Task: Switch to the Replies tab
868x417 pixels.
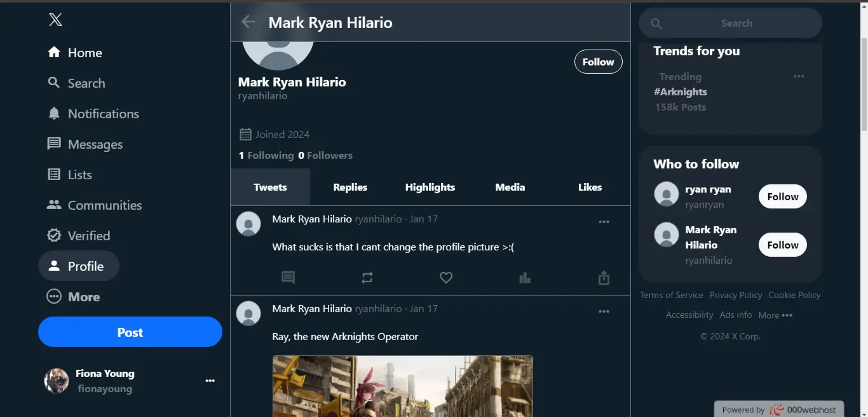Action: (x=350, y=187)
